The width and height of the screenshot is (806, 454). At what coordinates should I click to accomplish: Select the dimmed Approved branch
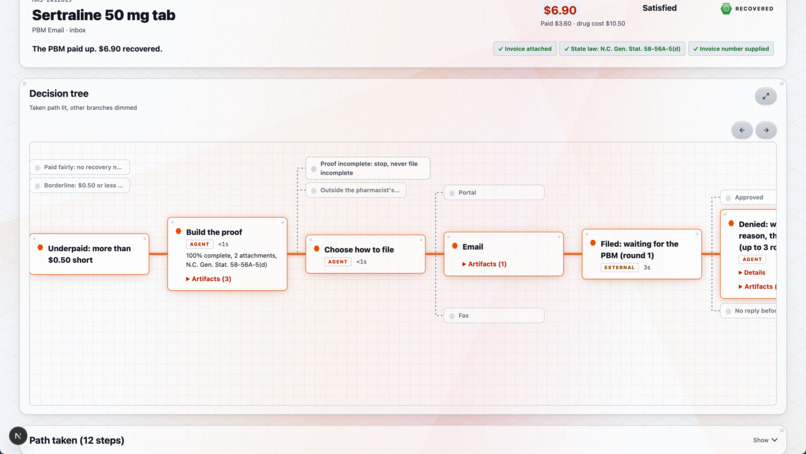point(748,197)
